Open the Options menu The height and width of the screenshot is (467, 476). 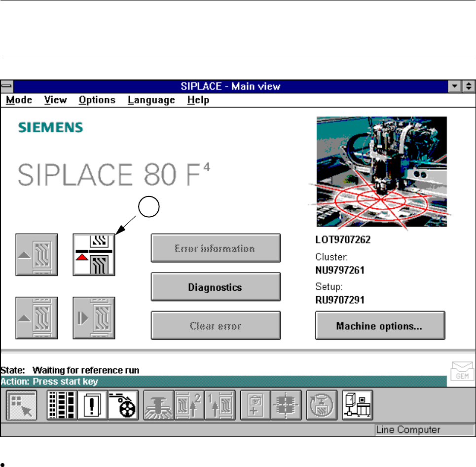point(97,100)
